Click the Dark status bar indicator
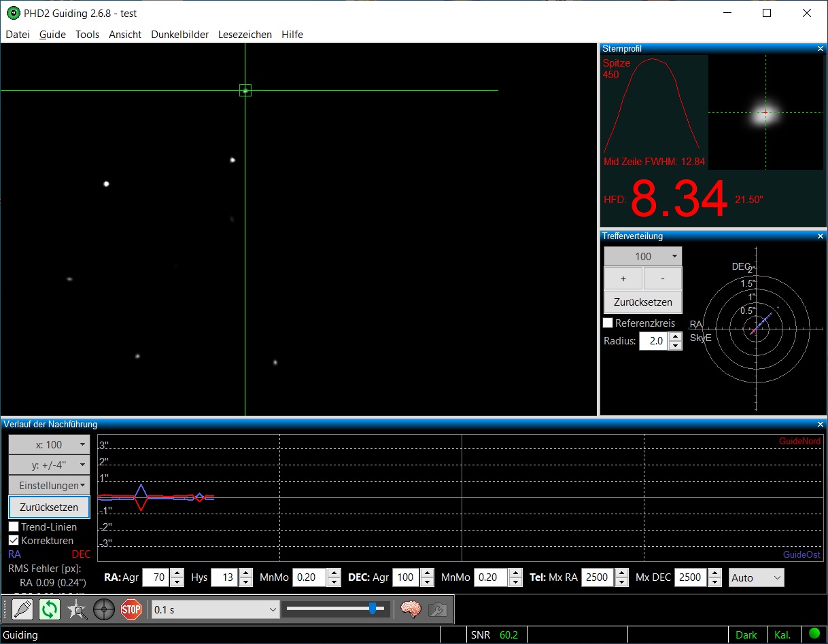The image size is (828, 644). click(746, 635)
